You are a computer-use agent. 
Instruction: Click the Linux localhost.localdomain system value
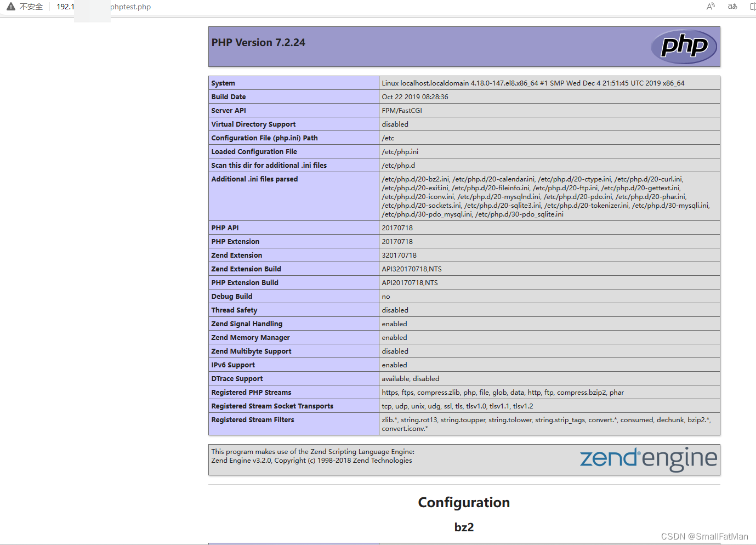pos(533,83)
